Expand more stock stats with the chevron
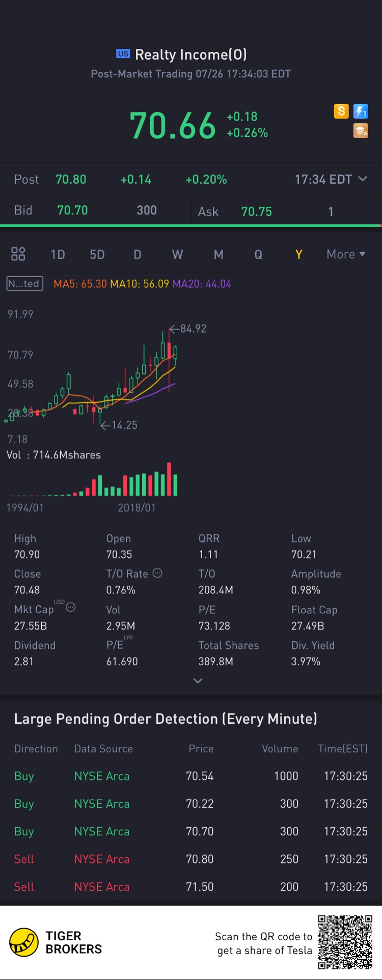This screenshot has height=980, width=382. coord(198,680)
